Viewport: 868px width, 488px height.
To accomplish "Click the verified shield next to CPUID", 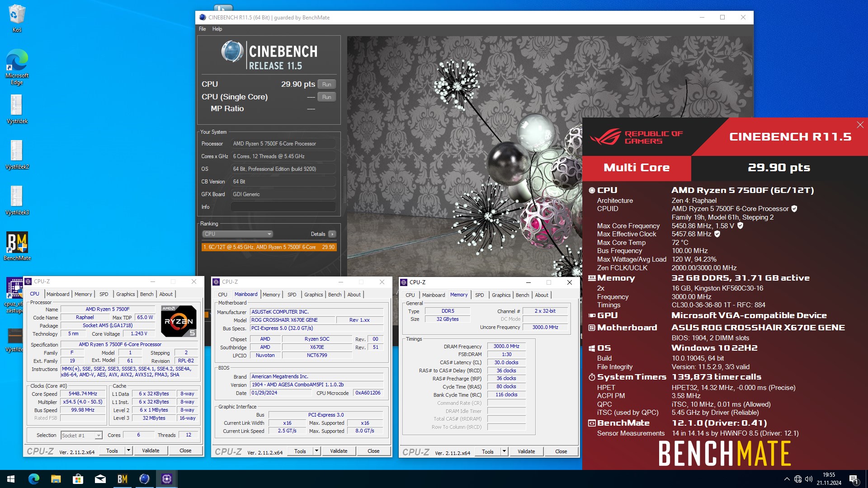I will click(794, 209).
